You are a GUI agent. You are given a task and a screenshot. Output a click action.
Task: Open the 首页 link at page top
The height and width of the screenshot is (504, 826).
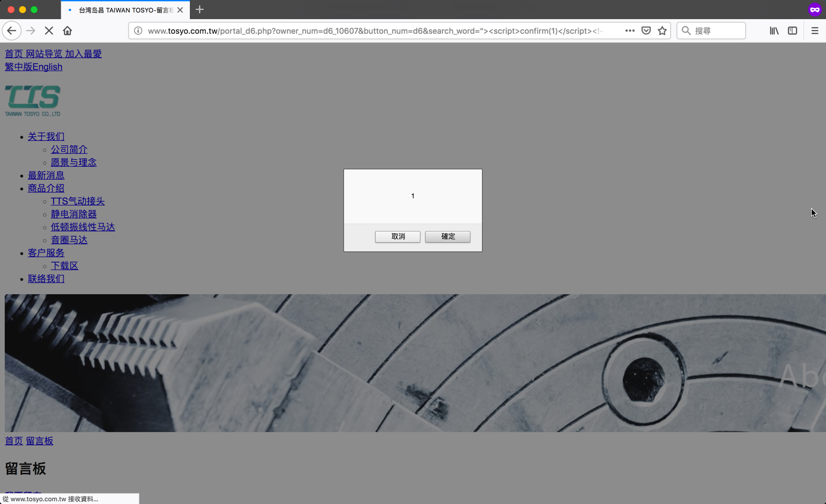[x=14, y=53]
